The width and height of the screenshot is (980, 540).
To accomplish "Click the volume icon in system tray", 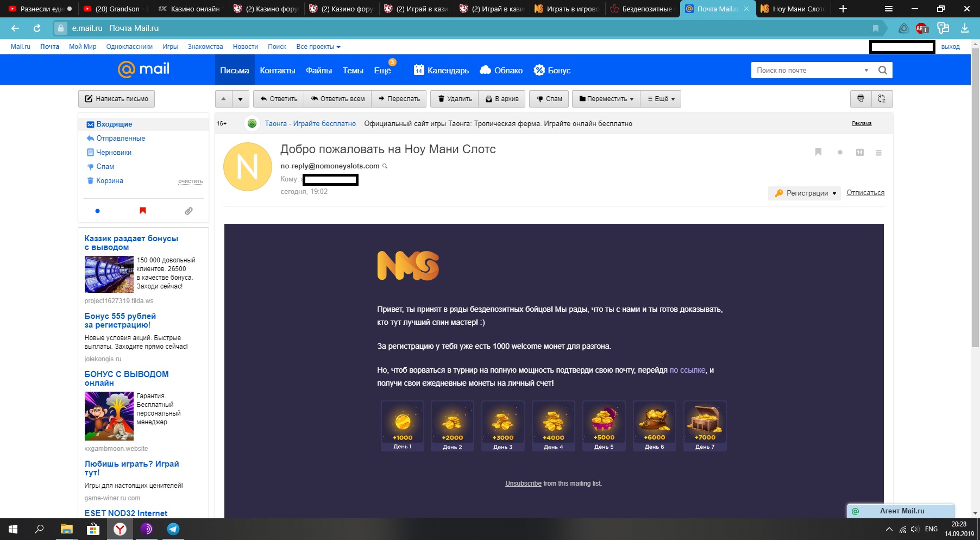I will (915, 529).
